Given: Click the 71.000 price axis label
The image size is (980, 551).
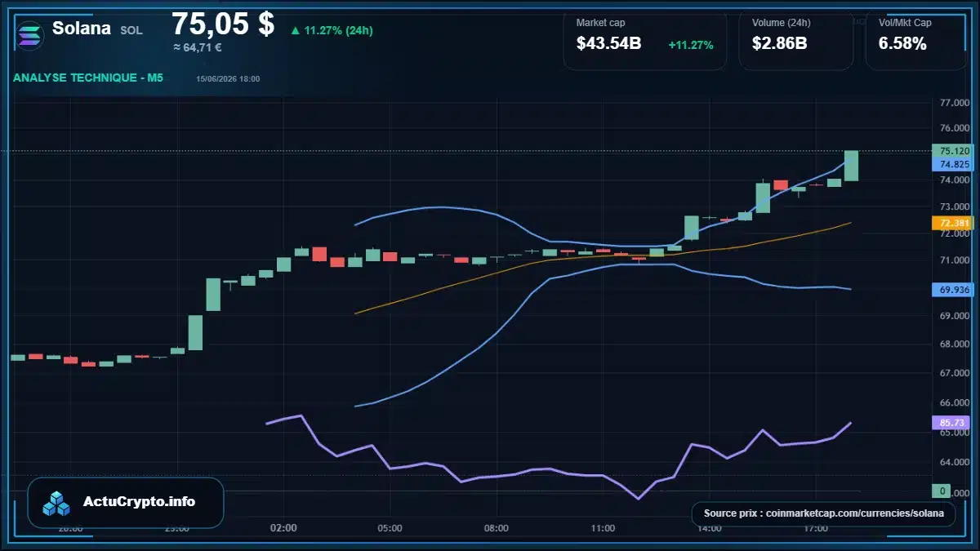Looking at the screenshot, I should pyautogui.click(x=955, y=260).
